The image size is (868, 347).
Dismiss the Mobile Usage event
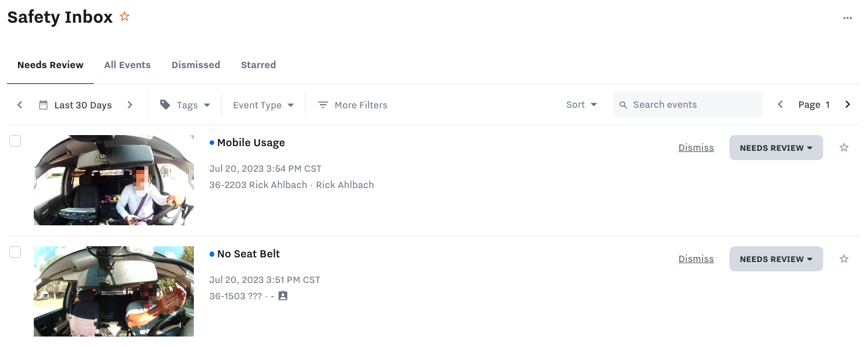tap(696, 147)
